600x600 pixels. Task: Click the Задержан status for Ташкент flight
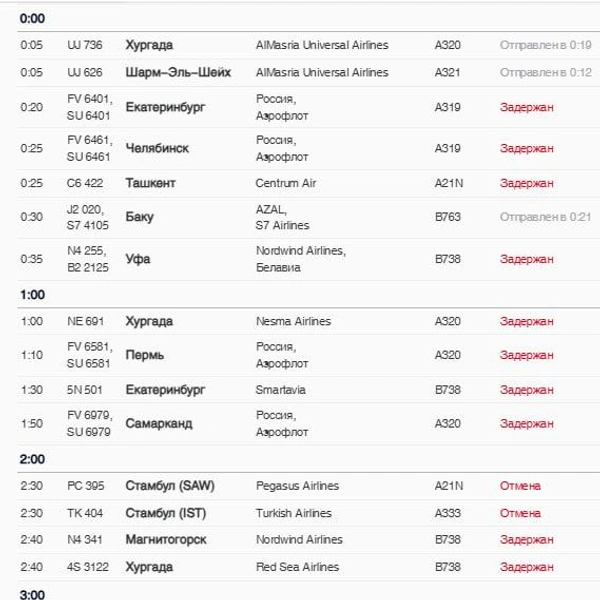[x=527, y=183]
